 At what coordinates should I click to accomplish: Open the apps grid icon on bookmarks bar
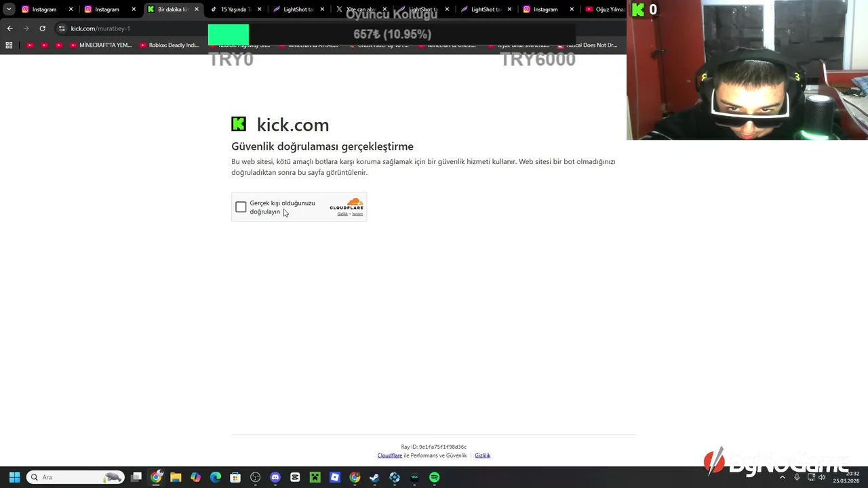[9, 45]
